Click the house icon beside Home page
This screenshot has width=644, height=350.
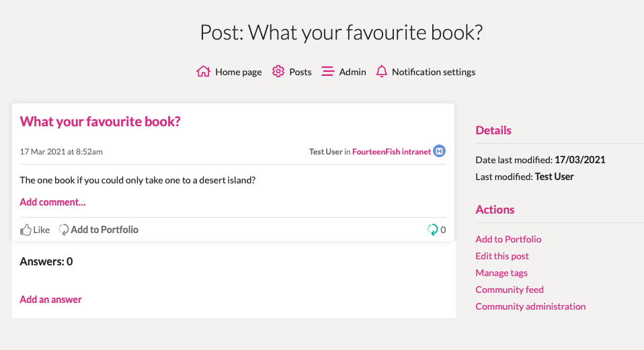pos(203,71)
